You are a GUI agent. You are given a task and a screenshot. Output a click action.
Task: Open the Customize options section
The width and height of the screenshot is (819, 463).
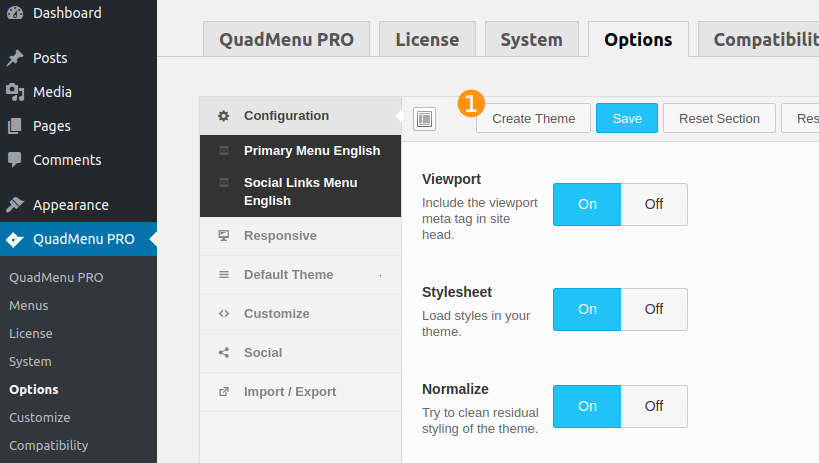pos(300,314)
